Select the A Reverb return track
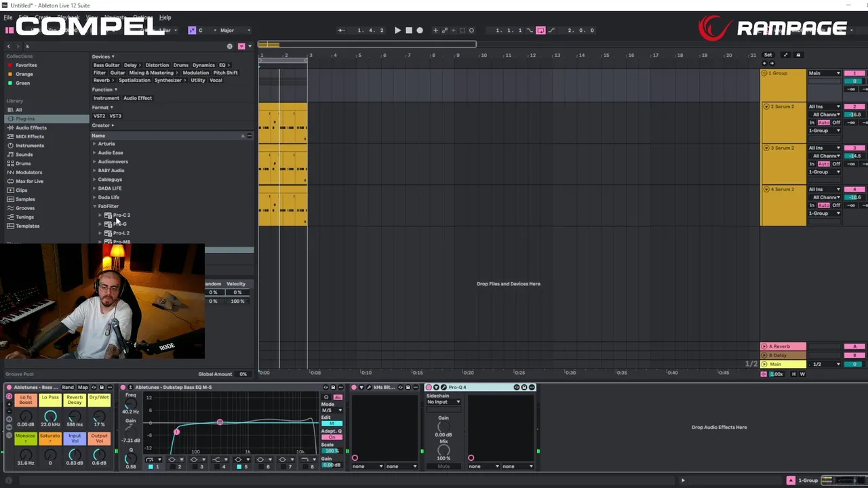 click(783, 346)
